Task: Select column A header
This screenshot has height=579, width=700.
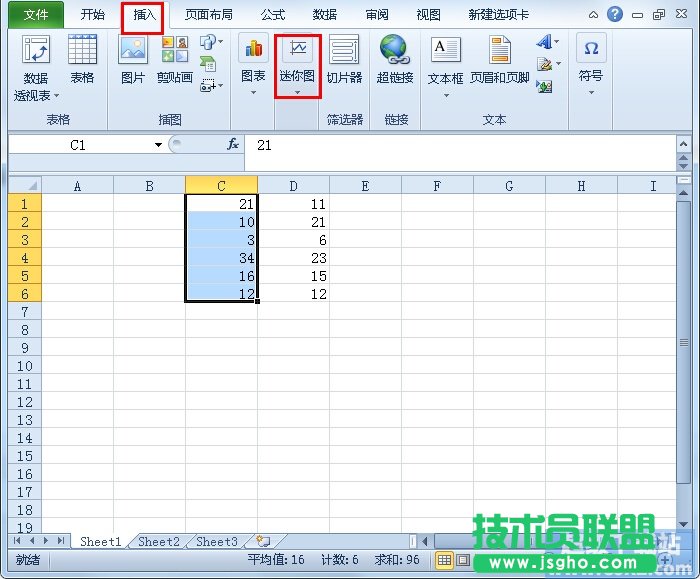Action: tap(78, 185)
